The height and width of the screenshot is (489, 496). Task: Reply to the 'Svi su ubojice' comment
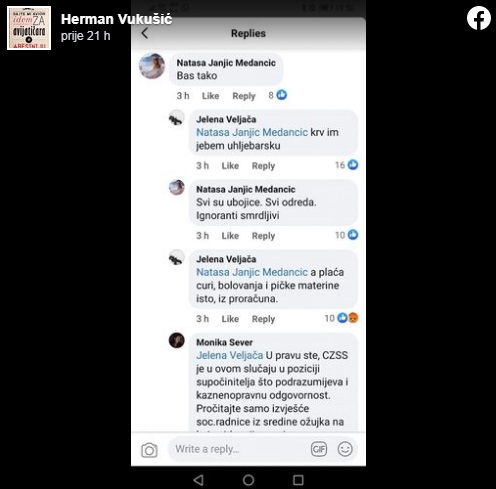coord(263,236)
